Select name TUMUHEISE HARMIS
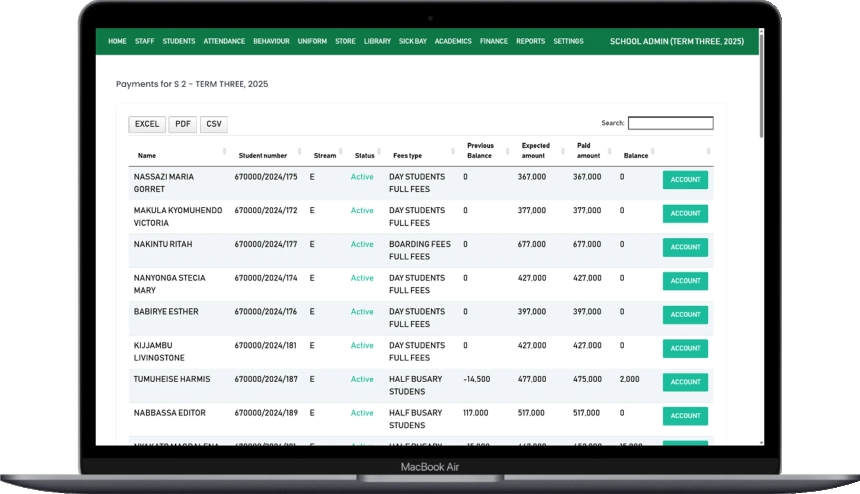Image resolution: width=860 pixels, height=494 pixels. [172, 379]
